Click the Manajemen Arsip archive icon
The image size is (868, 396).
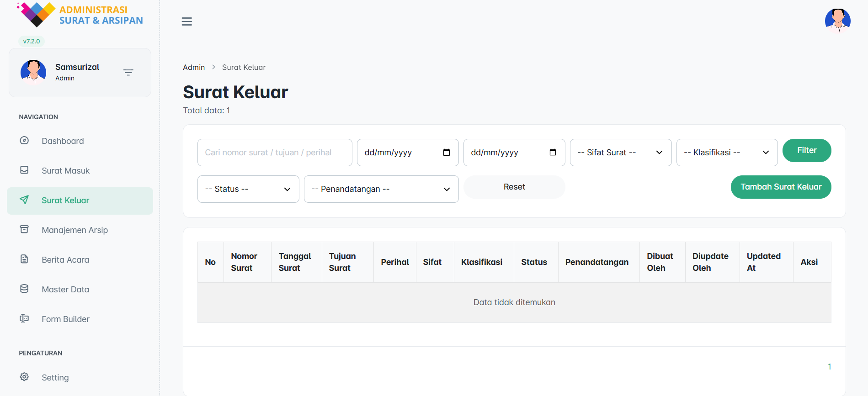(24, 230)
